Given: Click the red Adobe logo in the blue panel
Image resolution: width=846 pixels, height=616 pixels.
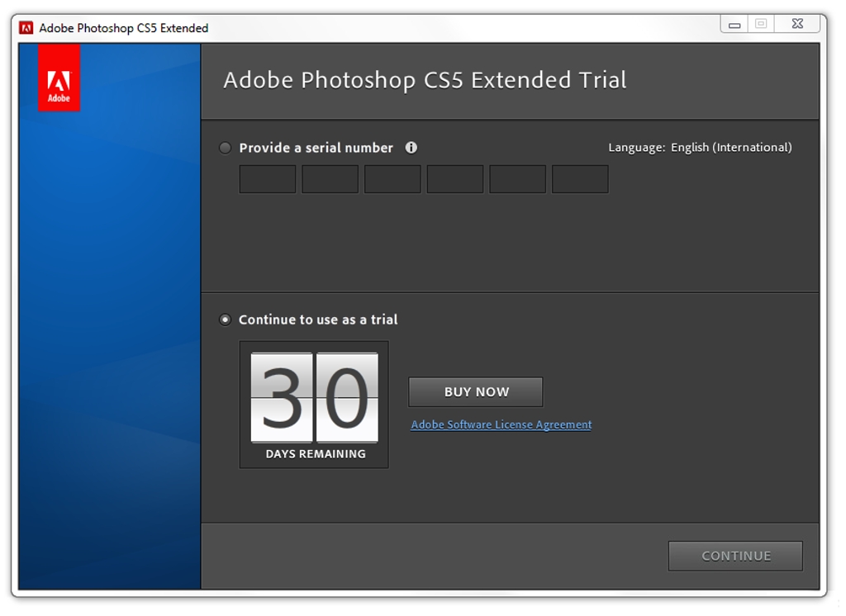Looking at the screenshot, I should tap(59, 78).
